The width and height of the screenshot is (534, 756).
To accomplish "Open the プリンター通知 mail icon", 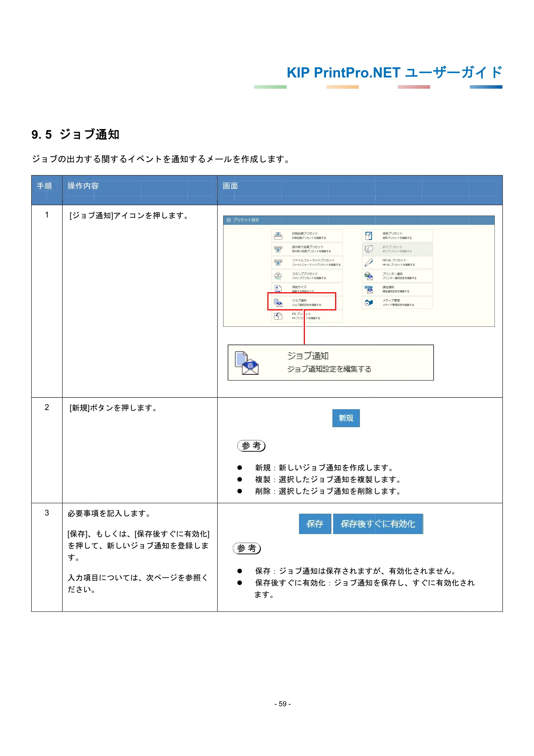I will click(x=369, y=276).
